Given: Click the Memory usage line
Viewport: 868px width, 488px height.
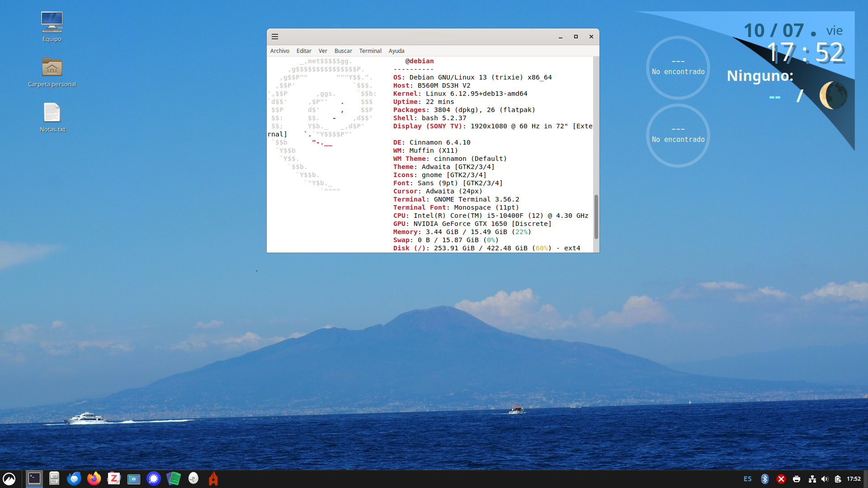Looking at the screenshot, I should pos(462,232).
